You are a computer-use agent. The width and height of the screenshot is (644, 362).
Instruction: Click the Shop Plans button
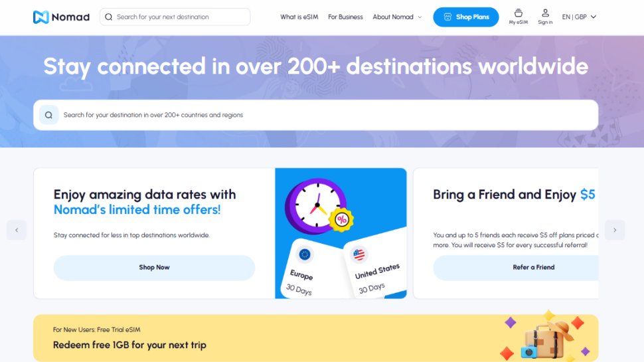(x=465, y=17)
